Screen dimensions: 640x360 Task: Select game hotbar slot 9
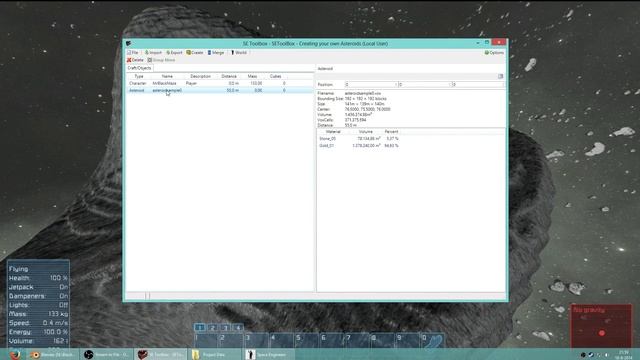coord(409,341)
